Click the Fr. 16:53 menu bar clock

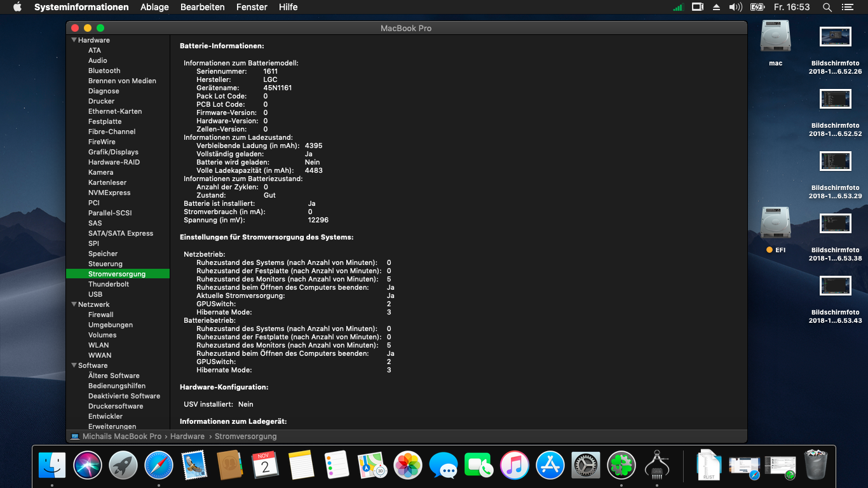coord(792,7)
